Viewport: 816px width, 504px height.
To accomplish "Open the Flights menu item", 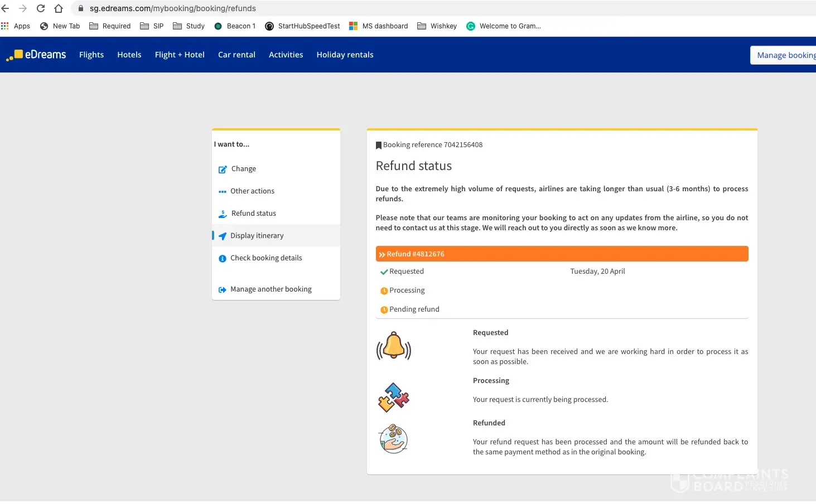I will point(91,55).
